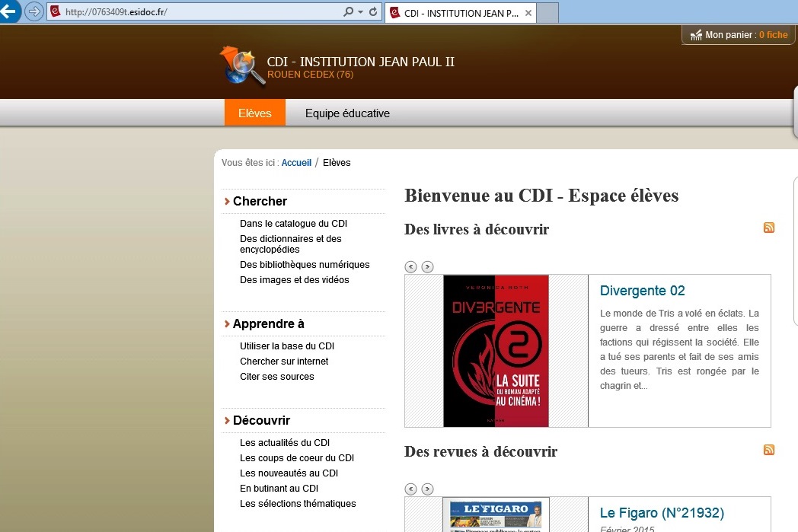Click the site favicon in the address bar
Viewport: 798px width, 532px height.
tap(56, 11)
